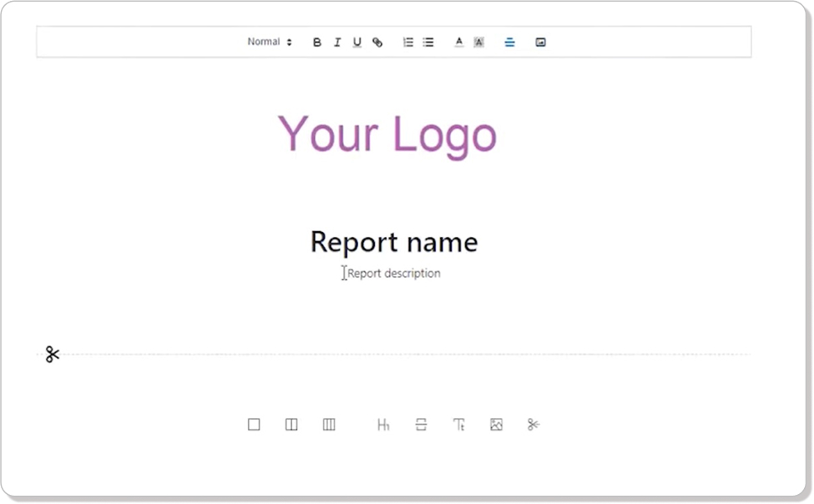Insert image from top toolbar

point(540,42)
